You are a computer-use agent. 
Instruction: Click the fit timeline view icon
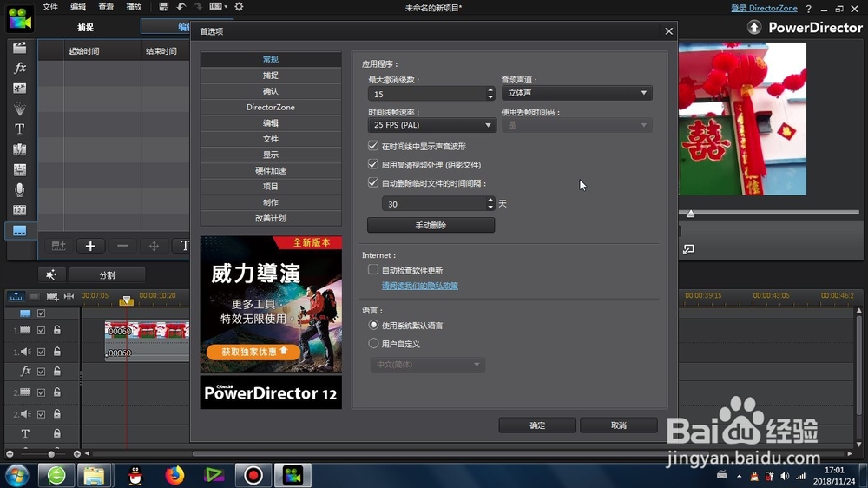click(x=16, y=297)
